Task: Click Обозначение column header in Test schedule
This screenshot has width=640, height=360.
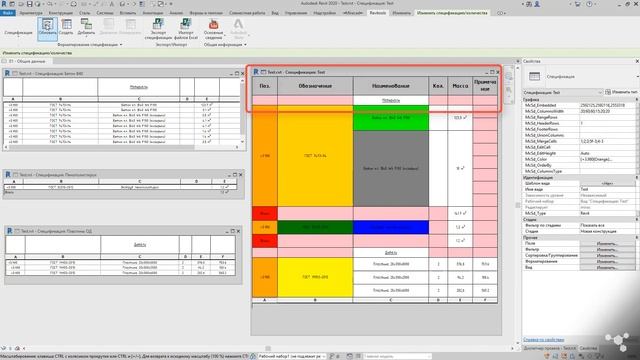Action: pos(315,86)
